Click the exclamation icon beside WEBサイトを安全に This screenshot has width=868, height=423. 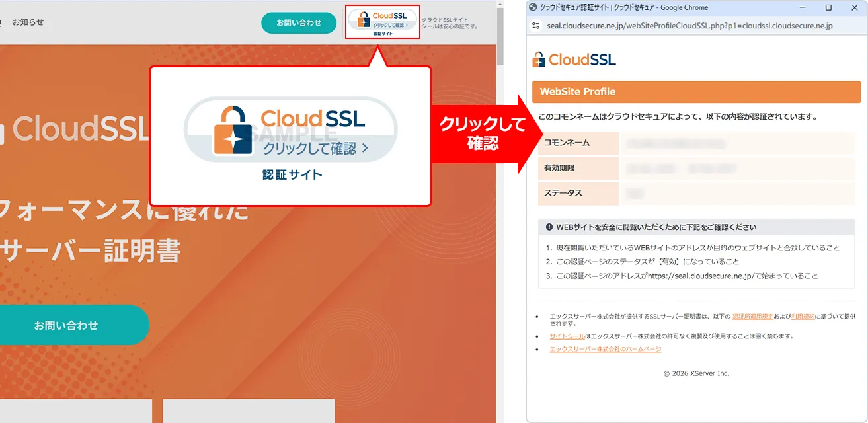tap(549, 227)
